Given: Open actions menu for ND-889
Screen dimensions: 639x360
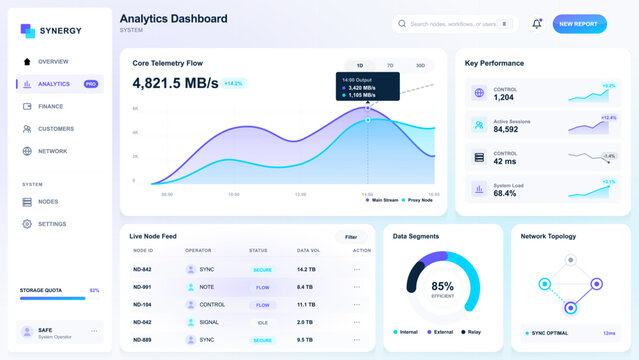Looking at the screenshot, I should click(357, 340).
